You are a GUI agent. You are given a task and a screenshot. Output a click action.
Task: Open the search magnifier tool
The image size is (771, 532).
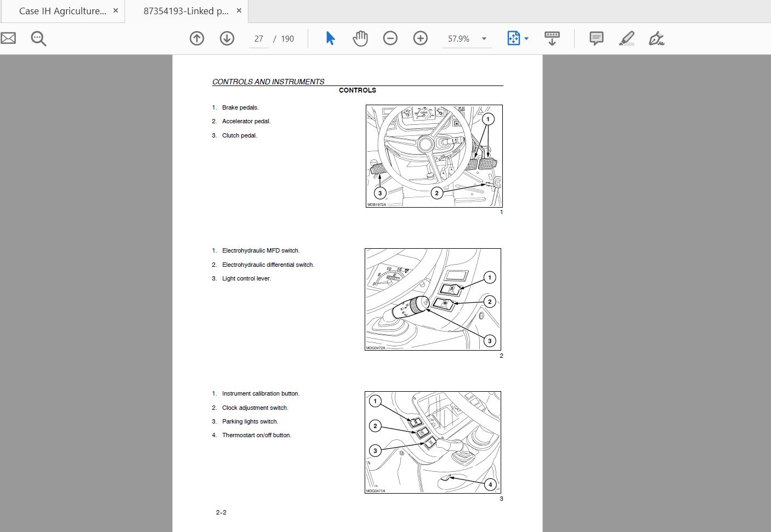38,38
